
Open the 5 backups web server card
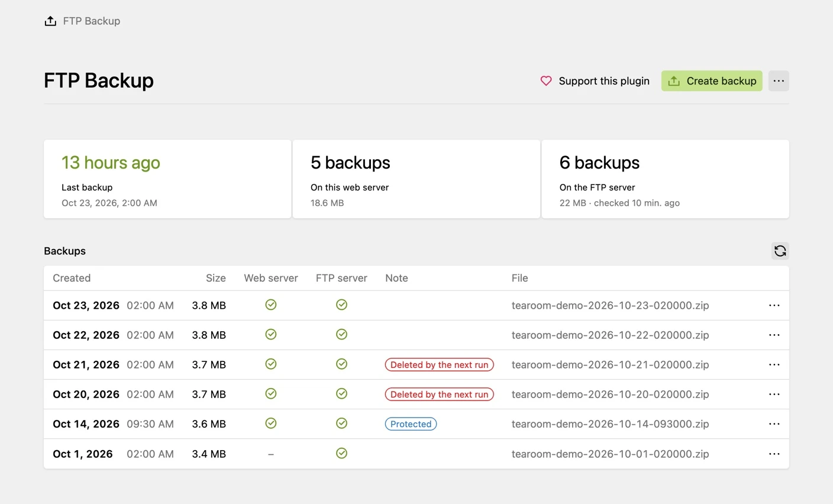click(x=417, y=179)
